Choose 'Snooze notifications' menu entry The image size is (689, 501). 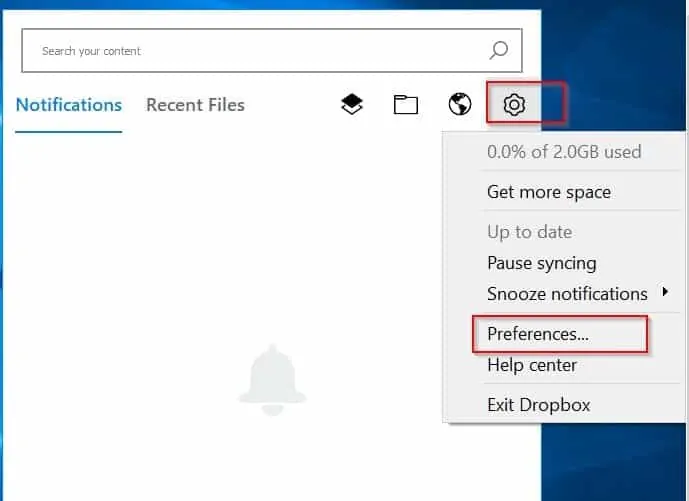point(567,294)
